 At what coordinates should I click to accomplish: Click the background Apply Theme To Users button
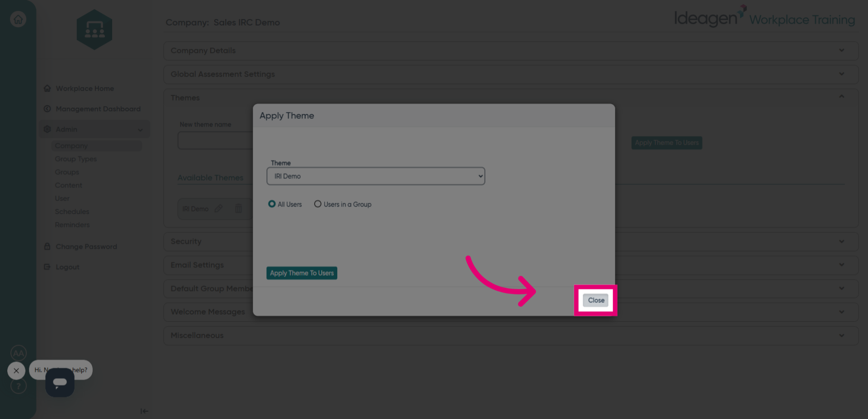tap(666, 143)
